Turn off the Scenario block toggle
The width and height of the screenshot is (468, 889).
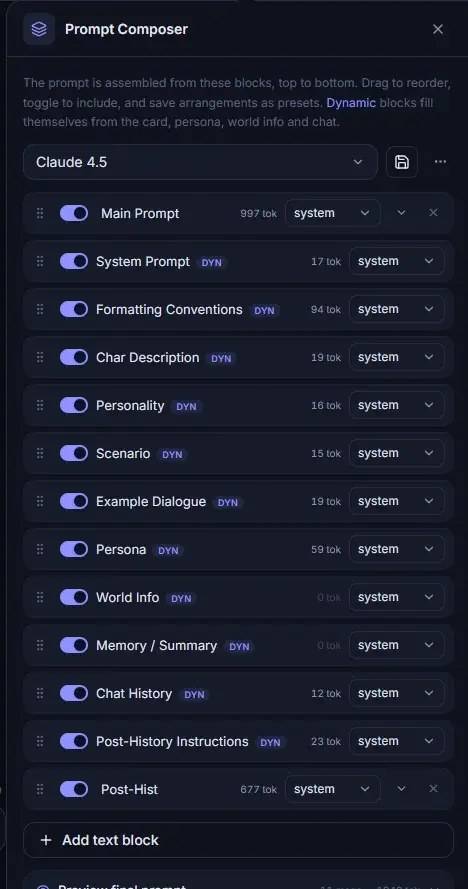(x=74, y=453)
